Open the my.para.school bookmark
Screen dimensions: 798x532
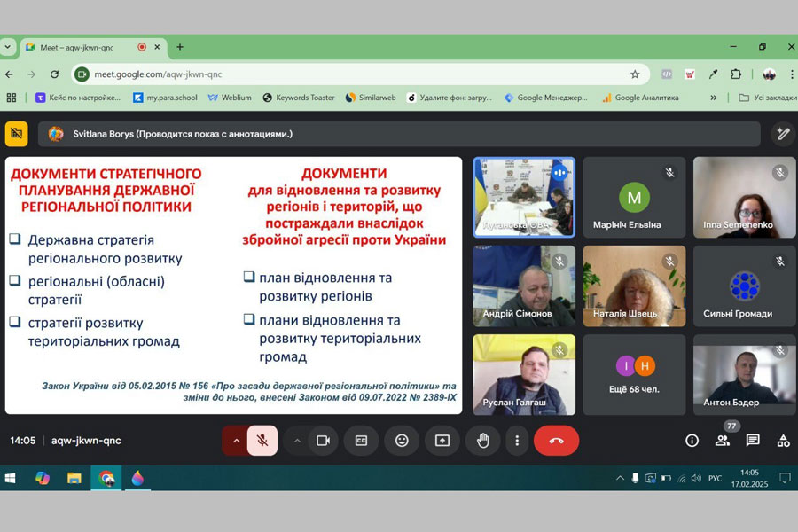coord(166,98)
